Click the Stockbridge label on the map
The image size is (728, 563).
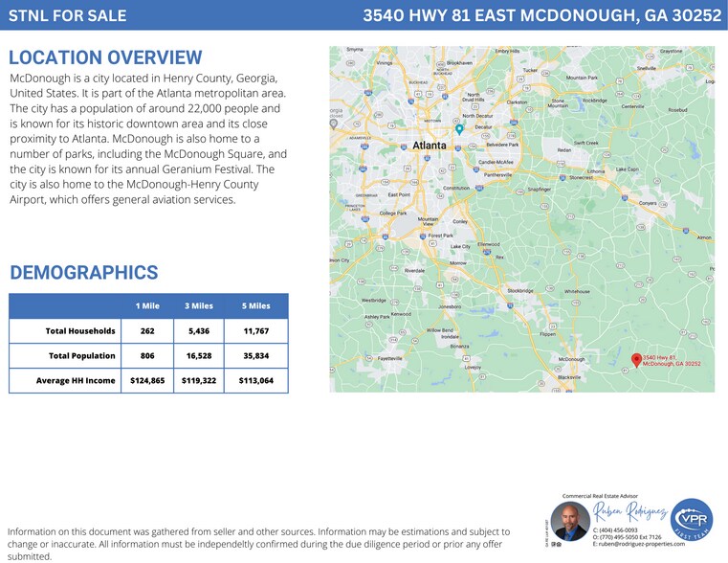(520, 290)
